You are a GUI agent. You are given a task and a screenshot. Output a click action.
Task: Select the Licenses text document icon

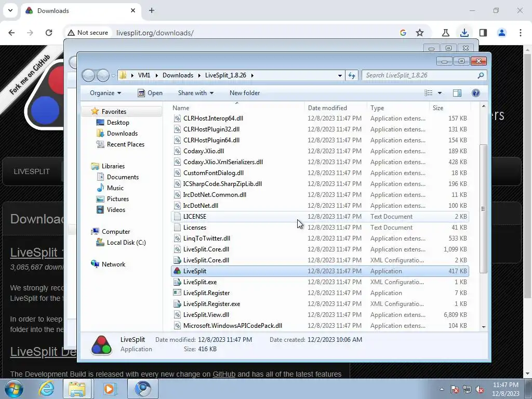177,228
